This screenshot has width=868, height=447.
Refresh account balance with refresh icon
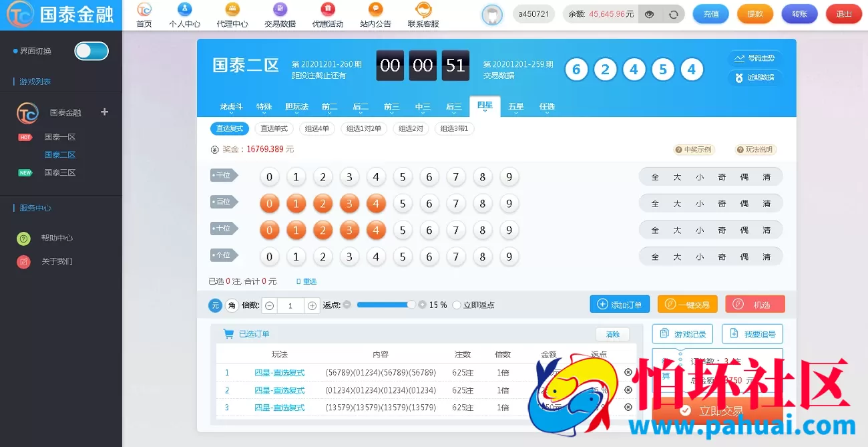pyautogui.click(x=672, y=13)
